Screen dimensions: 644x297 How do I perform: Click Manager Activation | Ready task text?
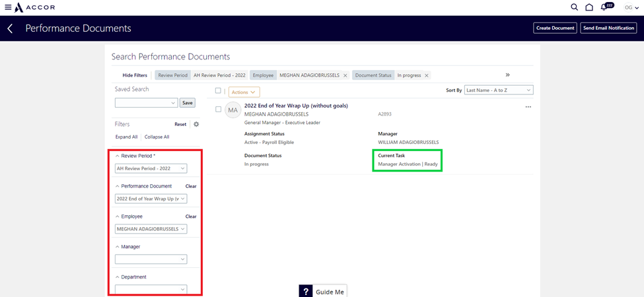coord(408,164)
